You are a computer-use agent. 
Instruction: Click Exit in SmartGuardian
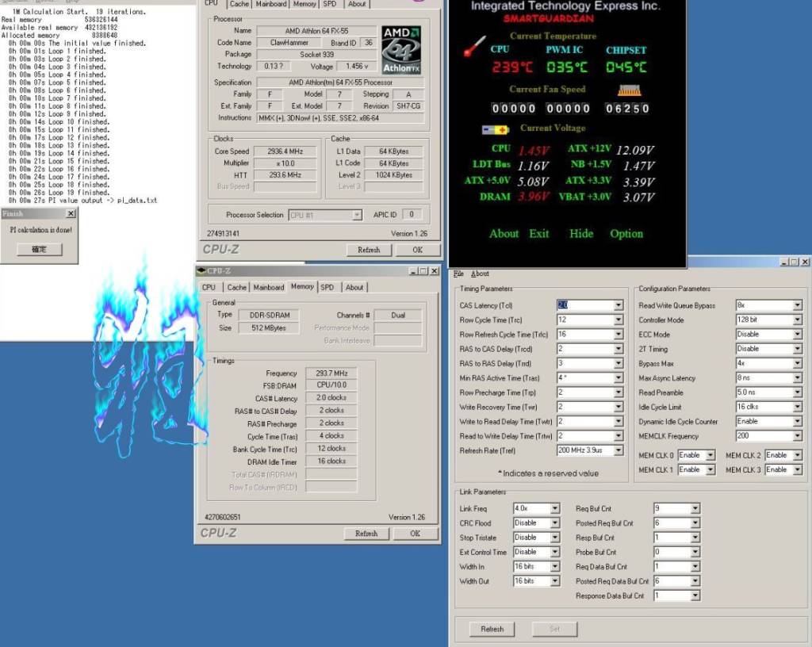[538, 233]
